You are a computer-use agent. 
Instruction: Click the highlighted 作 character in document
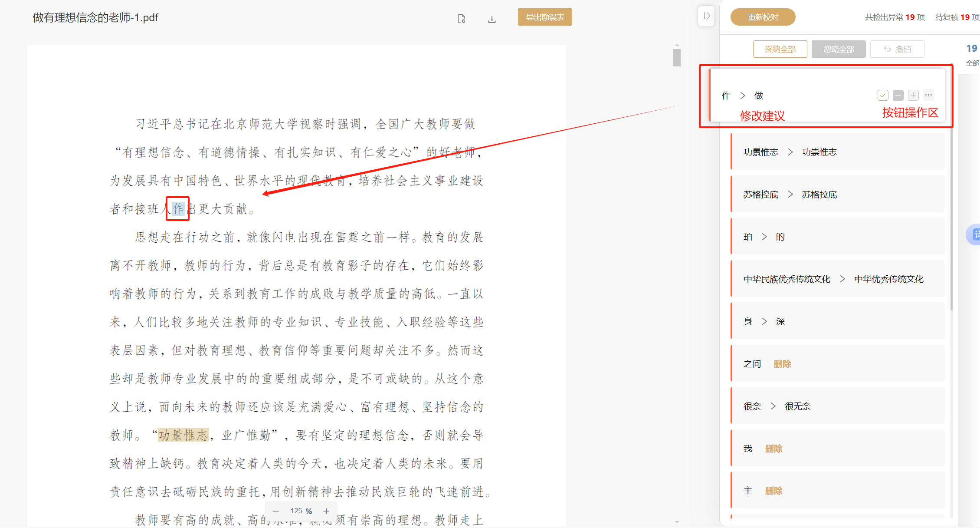pos(178,209)
